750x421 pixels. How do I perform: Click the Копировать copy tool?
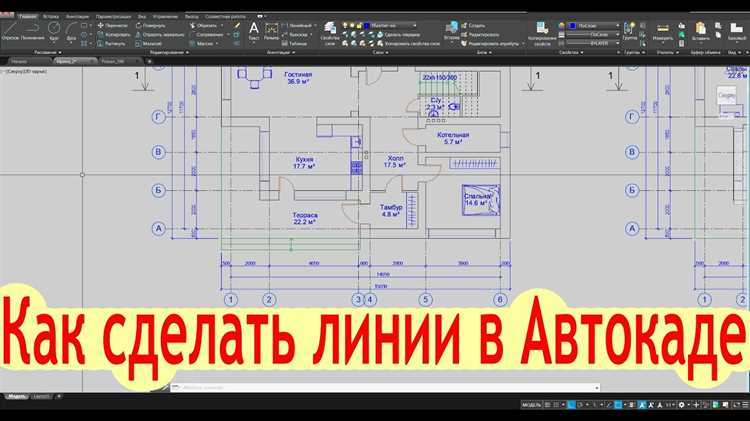coord(114,34)
